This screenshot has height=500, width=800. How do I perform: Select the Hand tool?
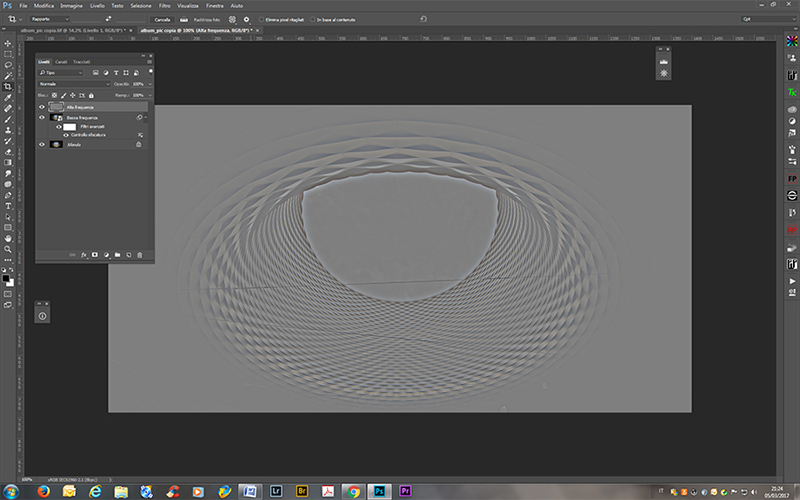pyautogui.click(x=8, y=238)
